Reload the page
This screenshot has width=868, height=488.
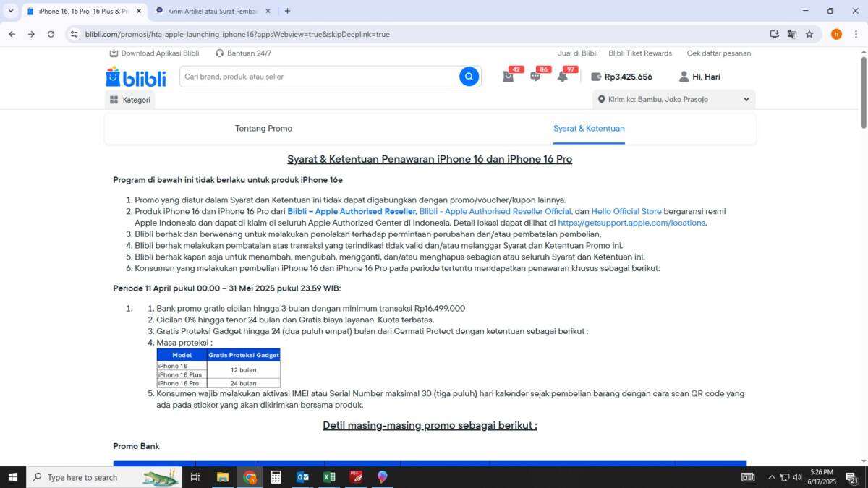[x=51, y=34]
